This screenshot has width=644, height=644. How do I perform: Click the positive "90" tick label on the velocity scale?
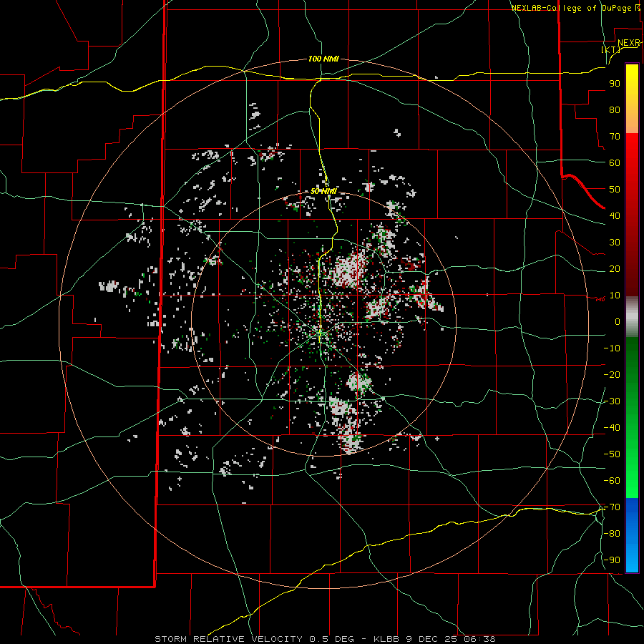pyautogui.click(x=615, y=84)
